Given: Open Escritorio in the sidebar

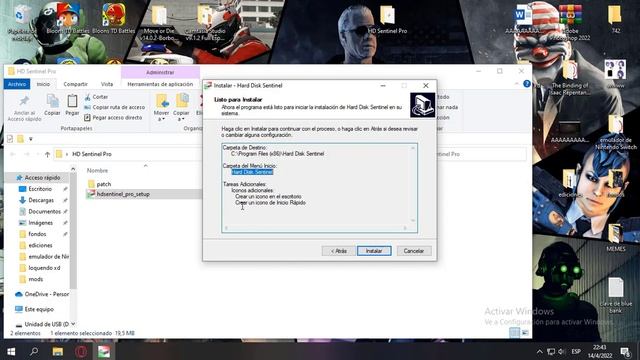Looking at the screenshot, I should (40, 189).
